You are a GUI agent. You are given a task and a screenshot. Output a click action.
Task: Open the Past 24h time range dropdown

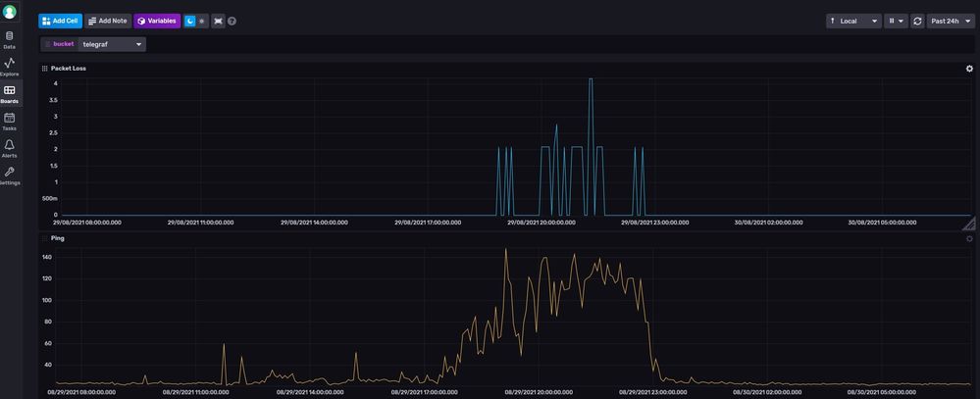(x=951, y=21)
